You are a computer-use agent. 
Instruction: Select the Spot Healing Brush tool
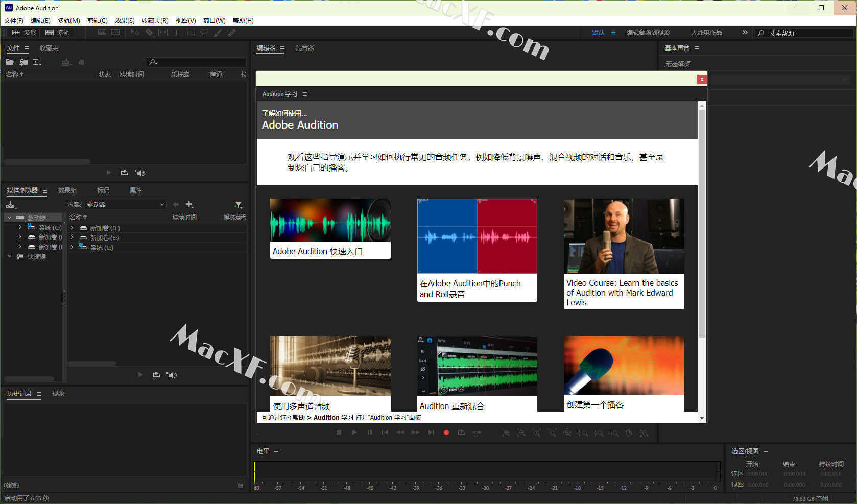(x=232, y=32)
